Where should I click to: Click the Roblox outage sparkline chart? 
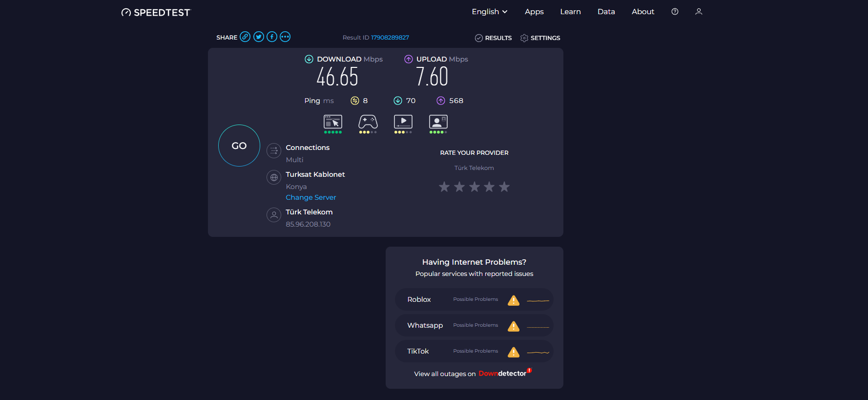538,300
